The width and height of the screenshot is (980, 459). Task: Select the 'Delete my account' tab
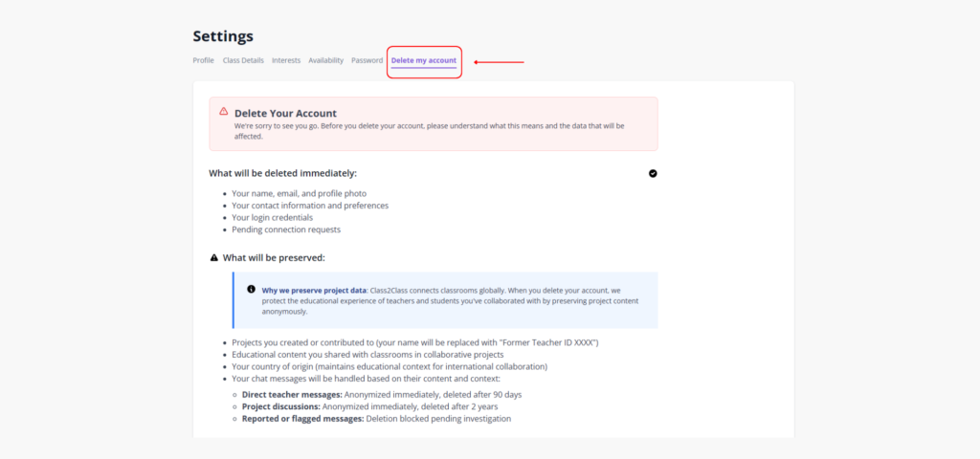pos(424,61)
